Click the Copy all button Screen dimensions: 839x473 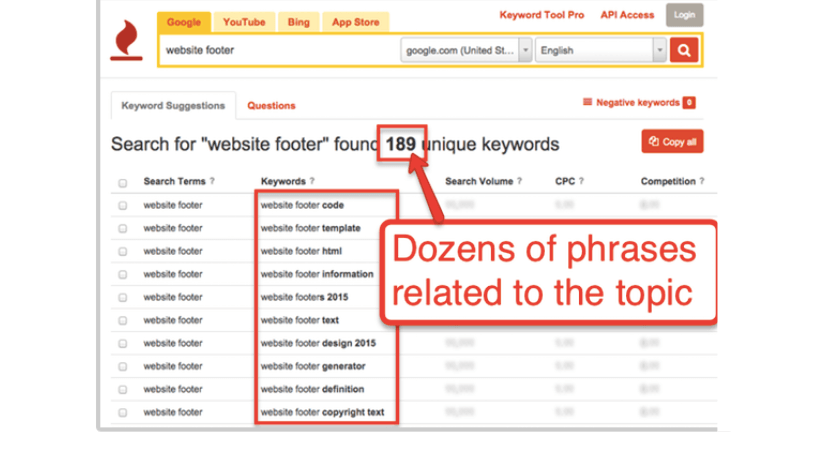tap(672, 142)
